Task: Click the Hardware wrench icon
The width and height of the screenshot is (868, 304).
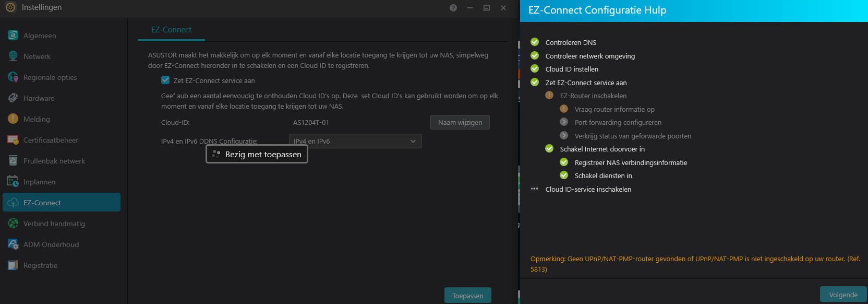Action: point(13,98)
